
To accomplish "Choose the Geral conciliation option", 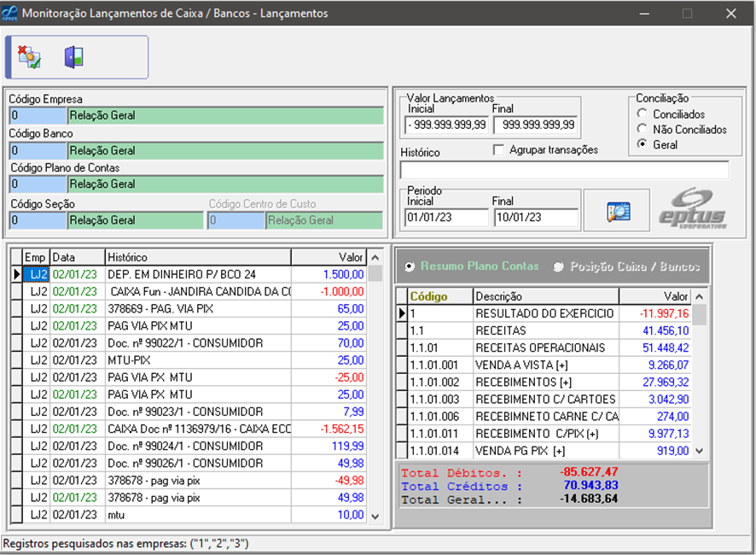I will tap(643, 145).
